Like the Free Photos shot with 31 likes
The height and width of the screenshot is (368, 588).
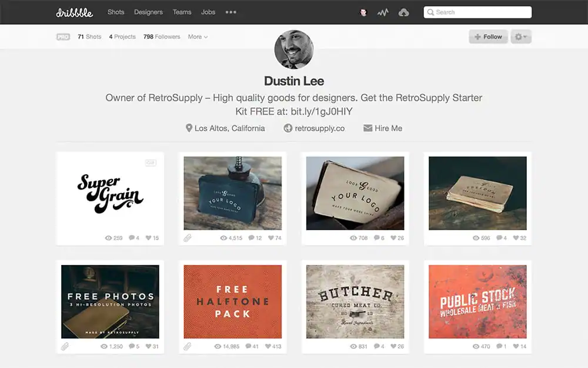149,346
